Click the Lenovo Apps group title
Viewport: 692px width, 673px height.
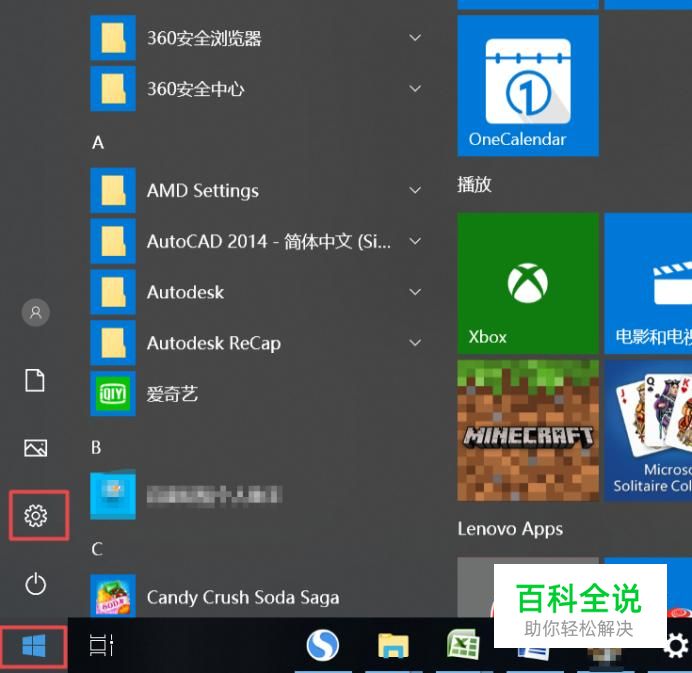click(x=510, y=529)
